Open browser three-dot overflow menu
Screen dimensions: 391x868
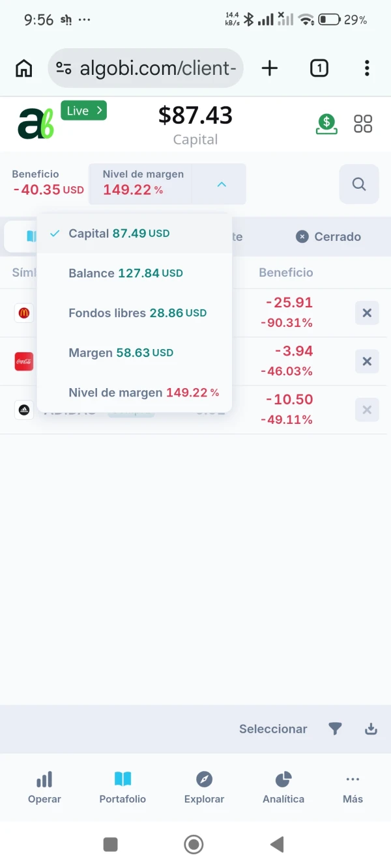click(367, 68)
